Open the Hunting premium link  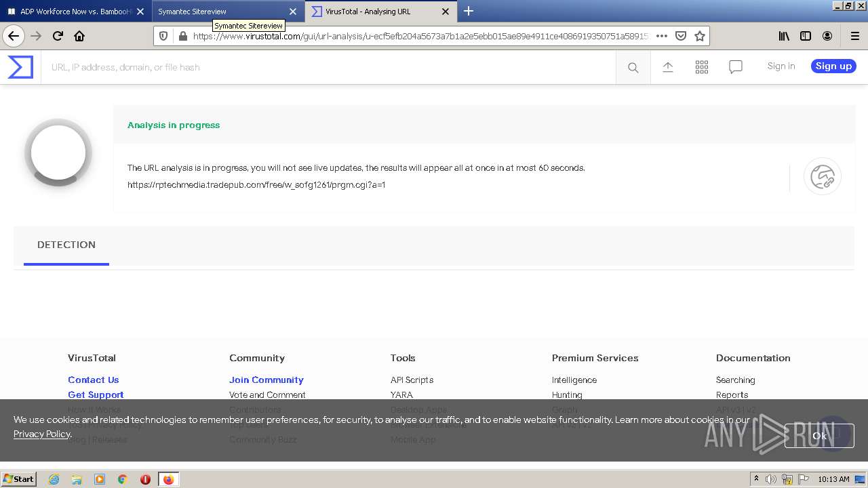pyautogui.click(x=567, y=394)
